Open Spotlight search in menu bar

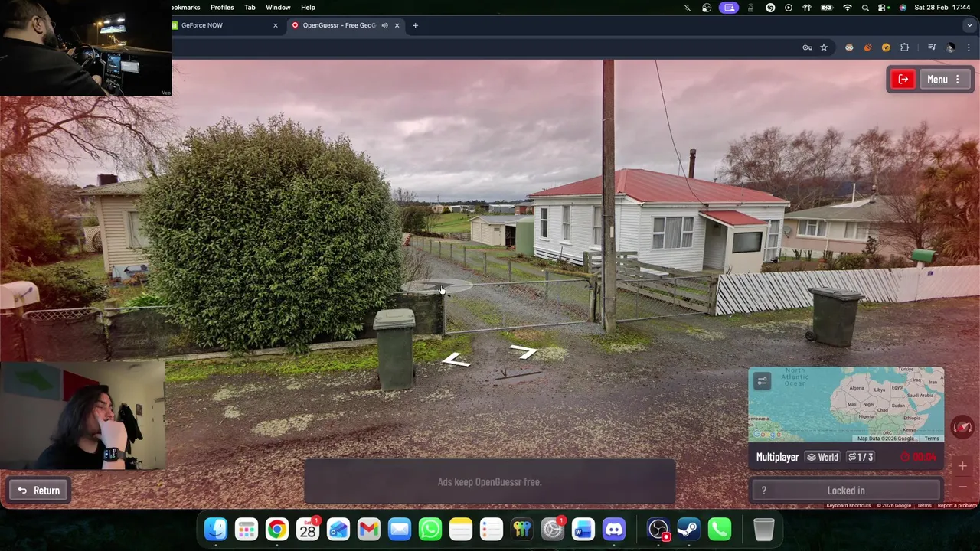pos(865,8)
